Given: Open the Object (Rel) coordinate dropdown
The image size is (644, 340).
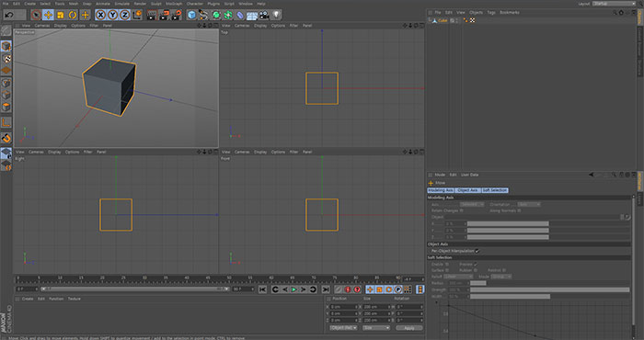Looking at the screenshot, I should tap(343, 328).
